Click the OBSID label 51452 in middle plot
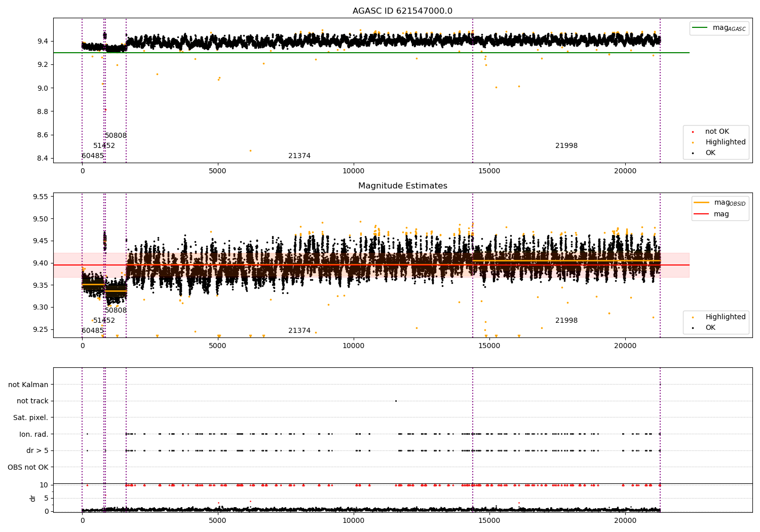The image size is (760, 532). pyautogui.click(x=104, y=321)
